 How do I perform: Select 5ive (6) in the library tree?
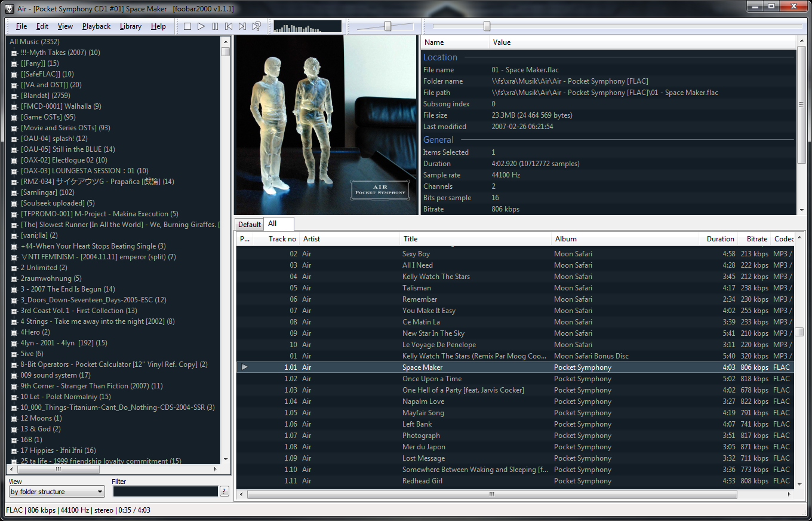click(x=32, y=354)
